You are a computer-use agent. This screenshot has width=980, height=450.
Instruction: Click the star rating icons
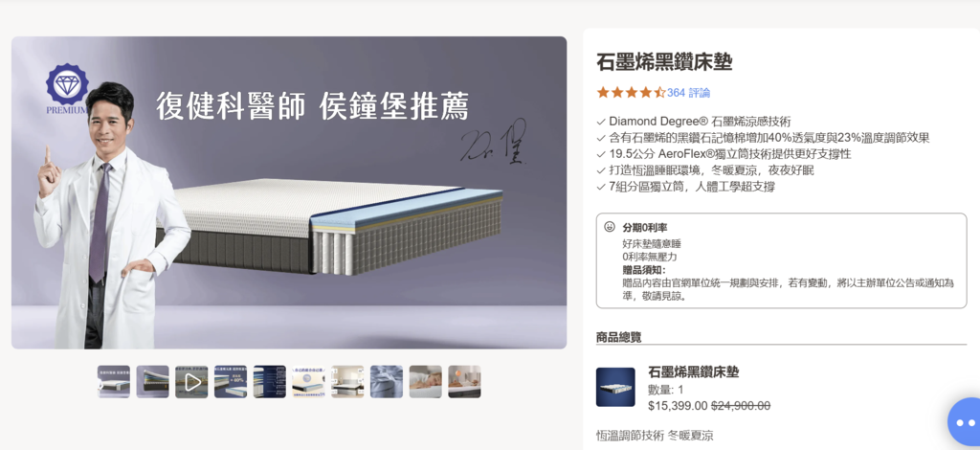(631, 93)
